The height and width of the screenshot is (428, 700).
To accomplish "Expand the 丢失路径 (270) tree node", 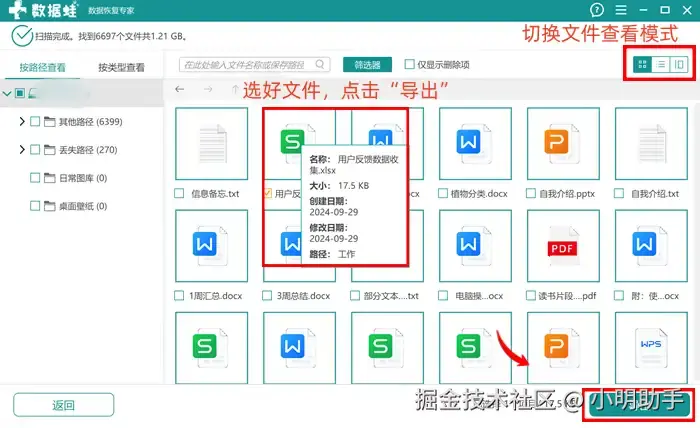I will [22, 150].
